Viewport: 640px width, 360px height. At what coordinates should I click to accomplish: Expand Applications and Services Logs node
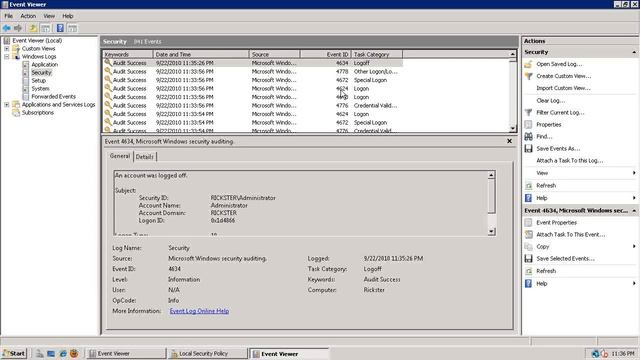coord(7,104)
